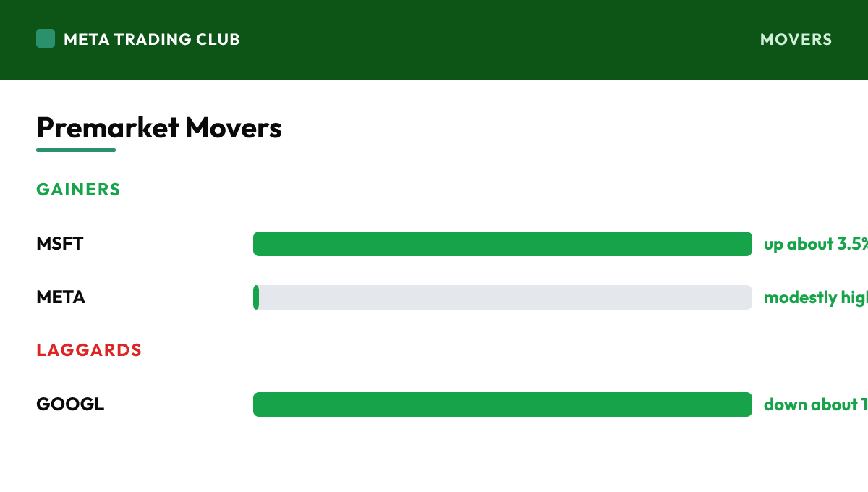The height and width of the screenshot is (492, 868).
Task: Open the MOVERS navigation item
Action: click(796, 39)
